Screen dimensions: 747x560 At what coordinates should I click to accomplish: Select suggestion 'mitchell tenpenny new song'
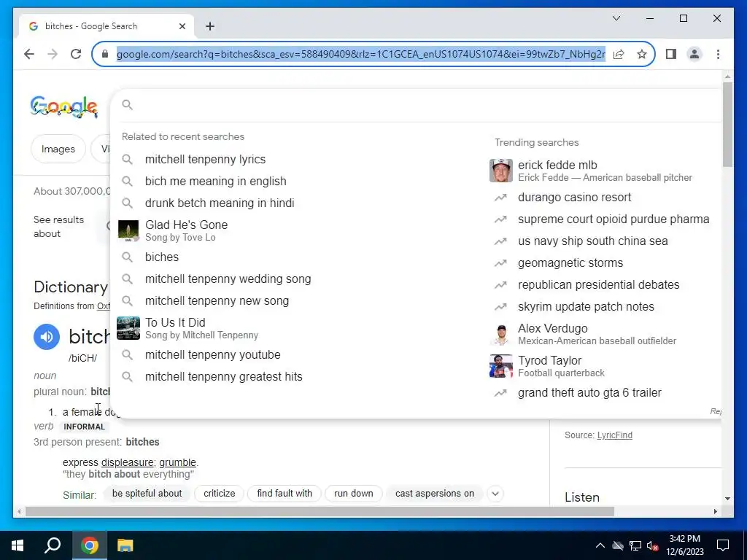[217, 301]
